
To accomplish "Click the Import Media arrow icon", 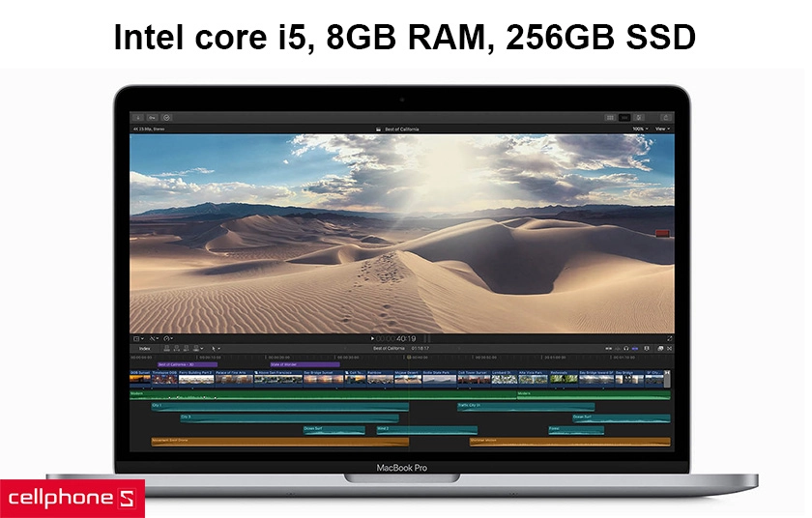I will [x=137, y=117].
